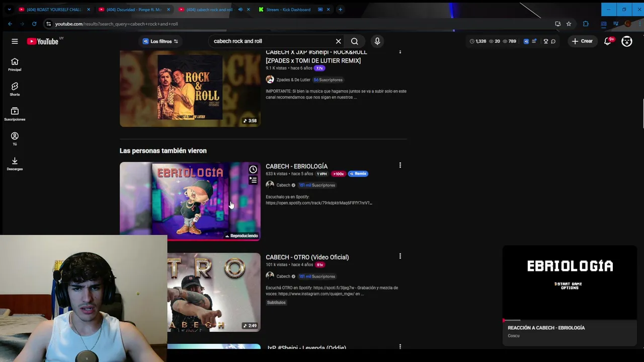Open the browser extensions puzzle icon
644x362 pixels.
click(x=586, y=24)
